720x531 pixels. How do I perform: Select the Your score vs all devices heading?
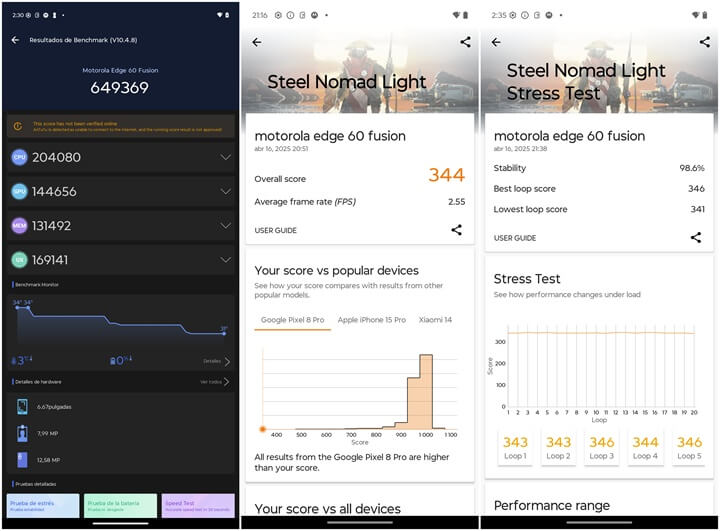pyautogui.click(x=327, y=509)
